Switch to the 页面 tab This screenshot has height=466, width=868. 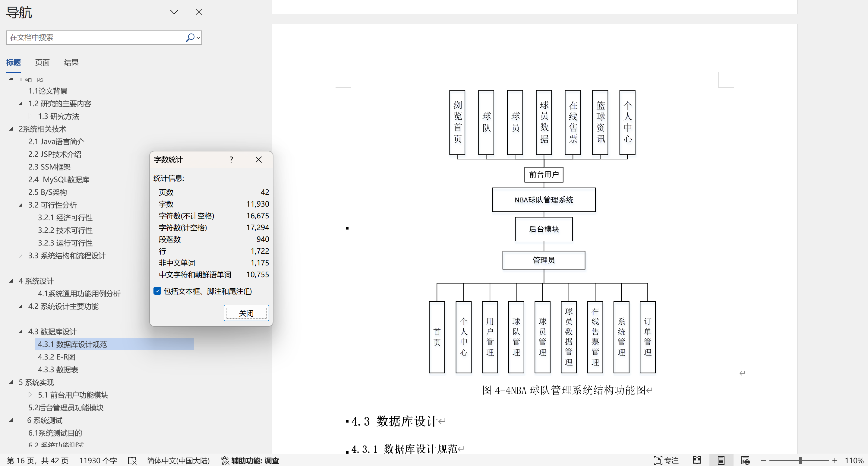coord(43,62)
